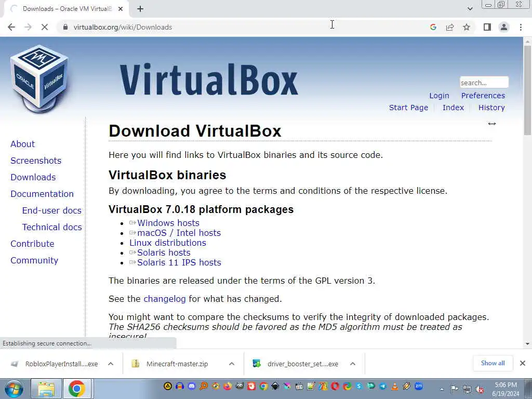Screen dimensions: 532x399
Task: Stop page loading with the X icon
Action: coord(45,27)
